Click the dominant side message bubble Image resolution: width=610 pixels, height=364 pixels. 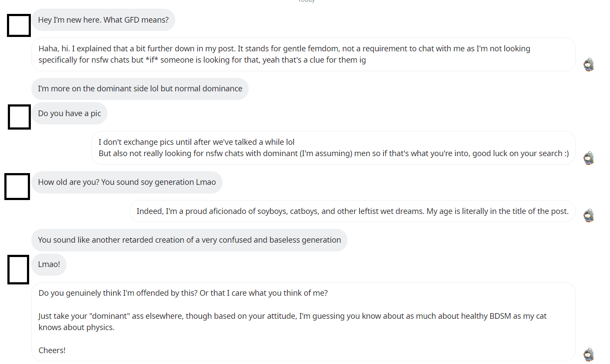(140, 88)
